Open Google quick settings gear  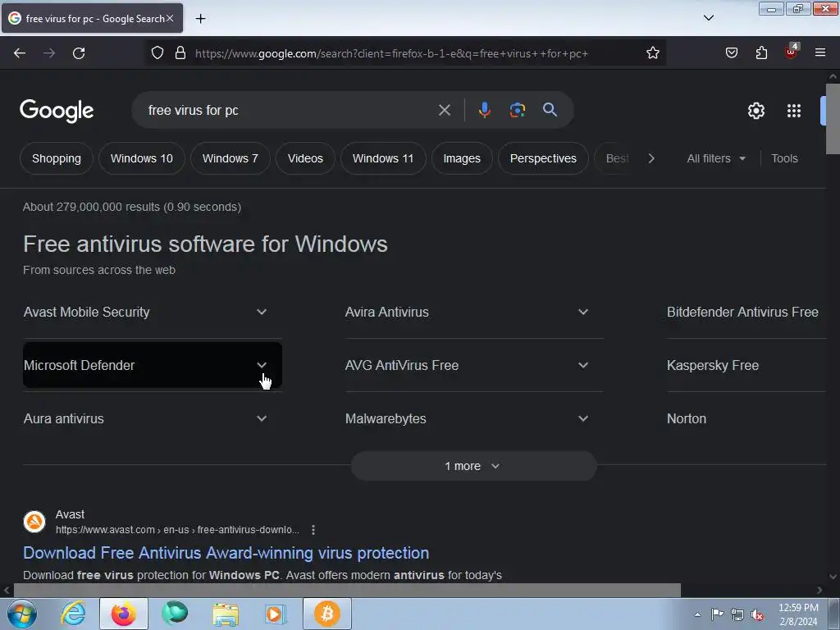tap(756, 111)
